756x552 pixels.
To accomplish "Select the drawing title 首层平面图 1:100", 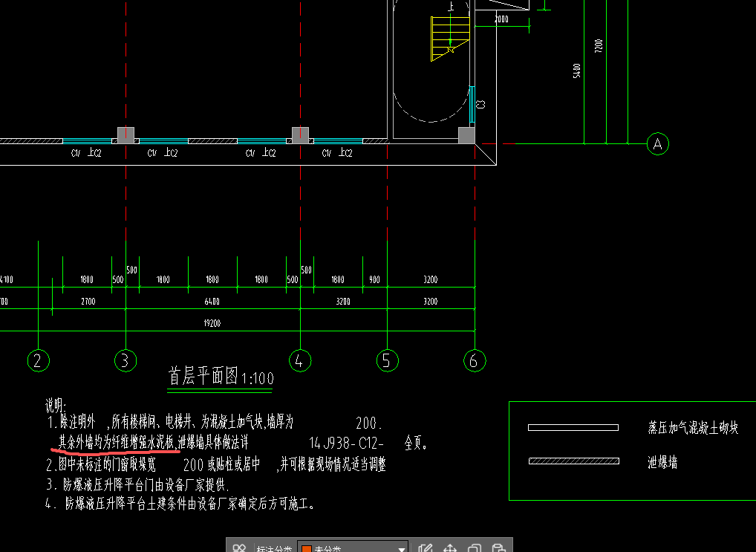I will coord(221,377).
